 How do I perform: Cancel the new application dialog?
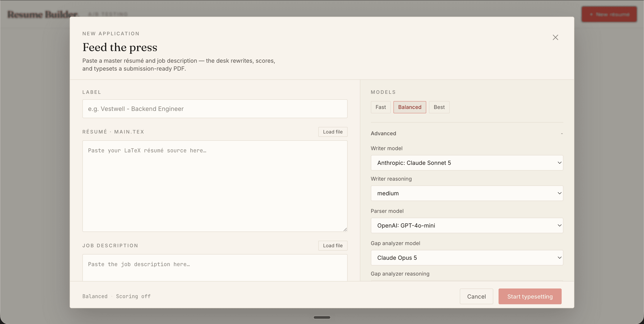[x=476, y=296]
